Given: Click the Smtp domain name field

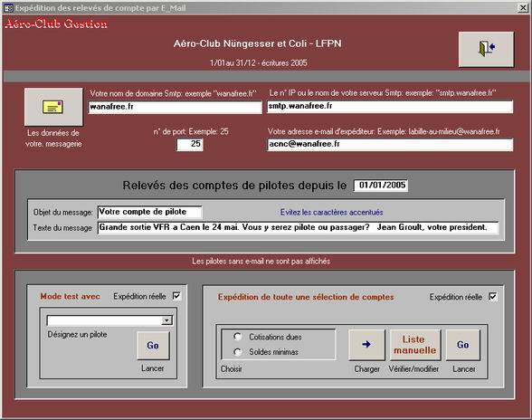Looking at the screenshot, I should tap(176, 107).
